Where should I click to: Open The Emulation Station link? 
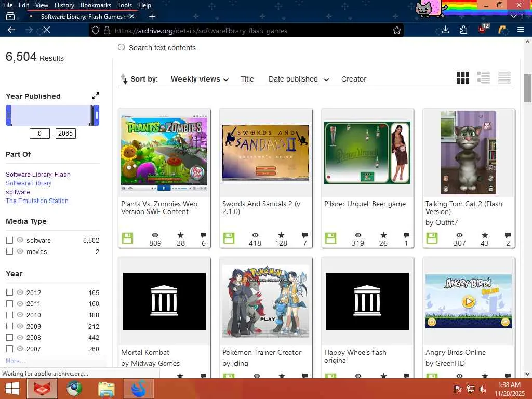click(37, 201)
